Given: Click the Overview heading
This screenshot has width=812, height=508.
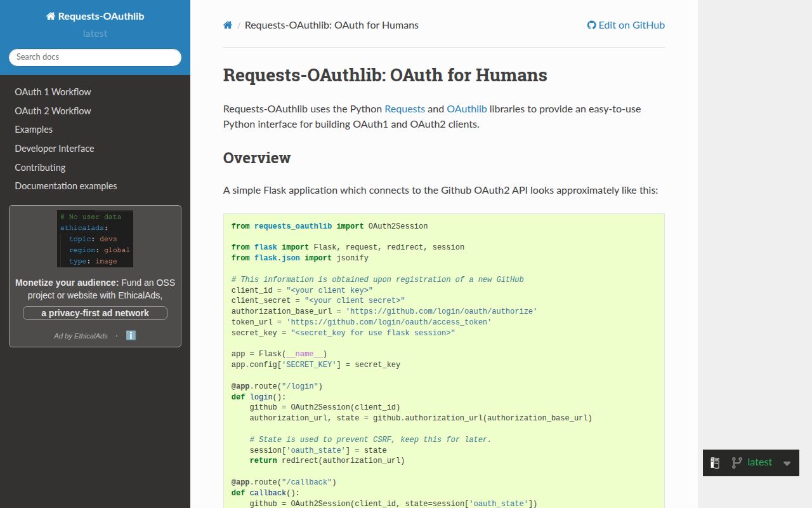Looking at the screenshot, I should point(257,158).
